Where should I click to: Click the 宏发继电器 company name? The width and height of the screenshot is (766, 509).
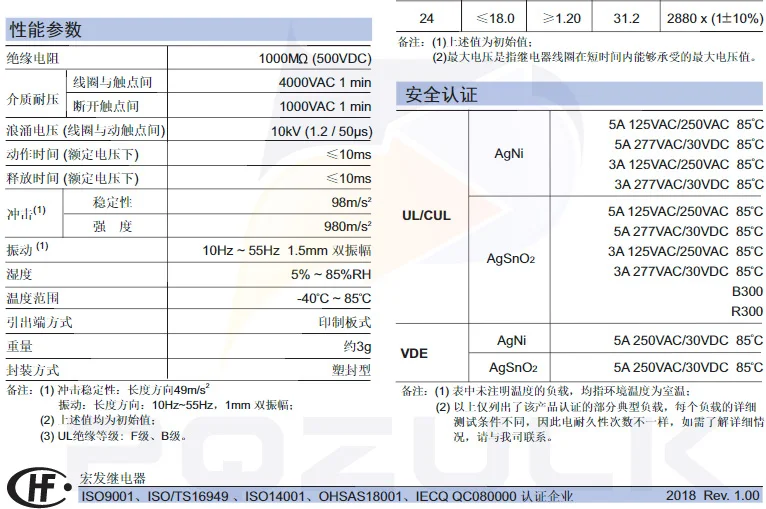pos(113,478)
